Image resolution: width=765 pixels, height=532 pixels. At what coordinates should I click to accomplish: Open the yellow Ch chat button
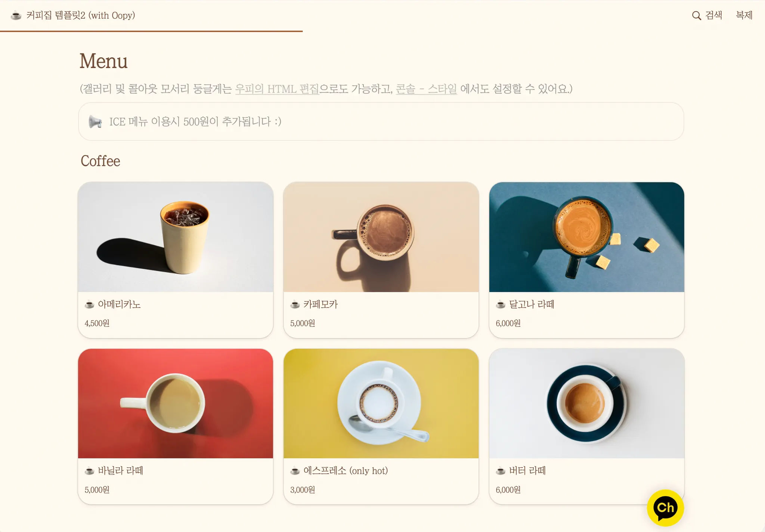[x=665, y=508]
